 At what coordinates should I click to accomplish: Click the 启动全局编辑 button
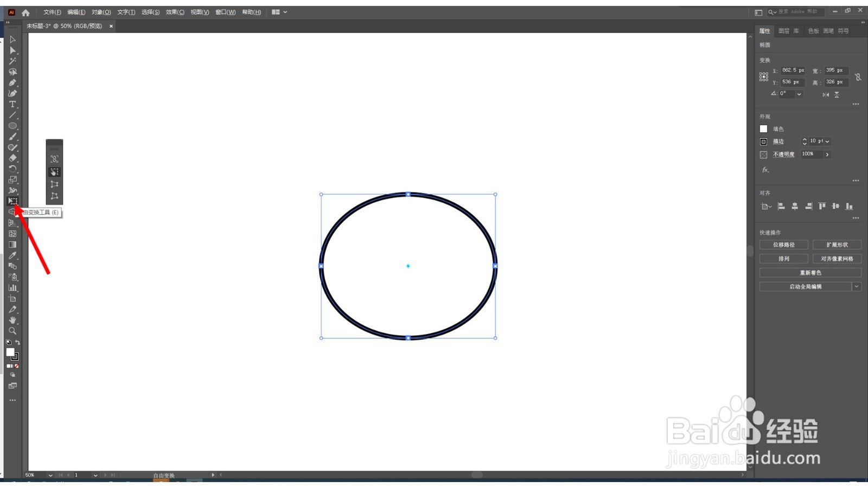[x=806, y=287]
